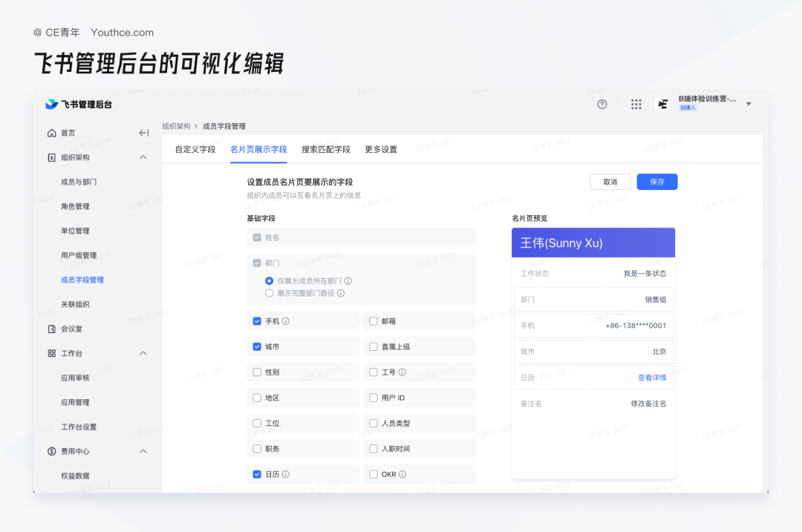Enable the 邮箱 checkbox
Viewport: 802px width, 532px height.
[x=374, y=321]
